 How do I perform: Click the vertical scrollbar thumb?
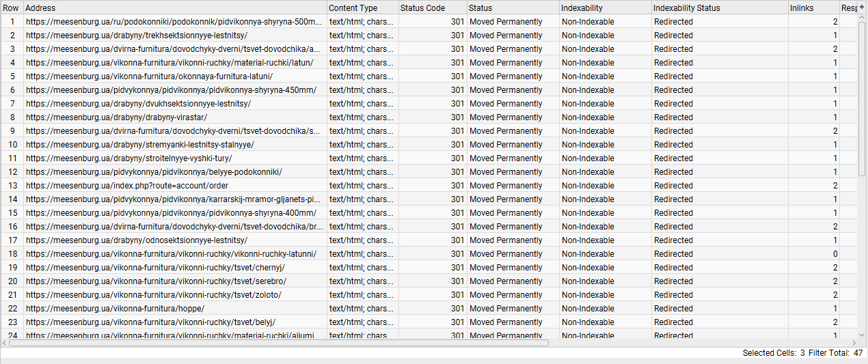pyautogui.click(x=862, y=99)
